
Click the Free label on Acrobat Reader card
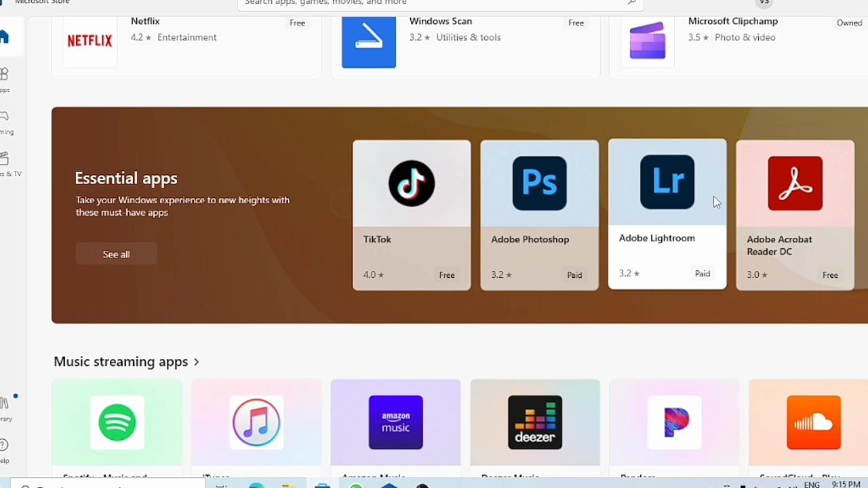tap(830, 275)
